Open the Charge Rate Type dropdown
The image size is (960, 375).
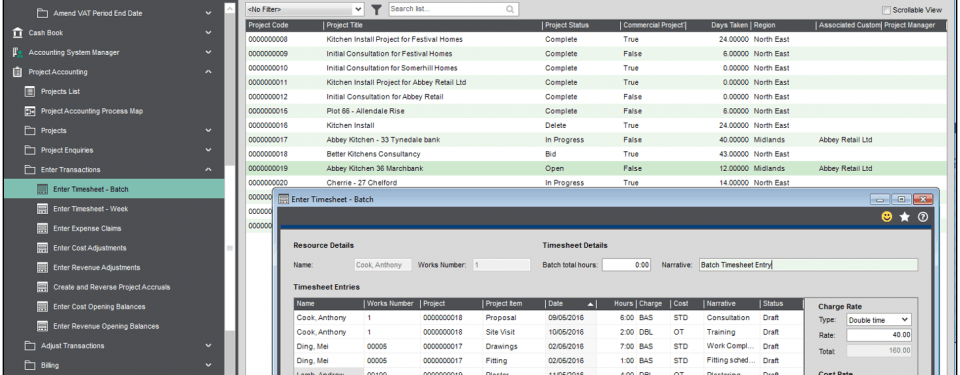(879, 320)
